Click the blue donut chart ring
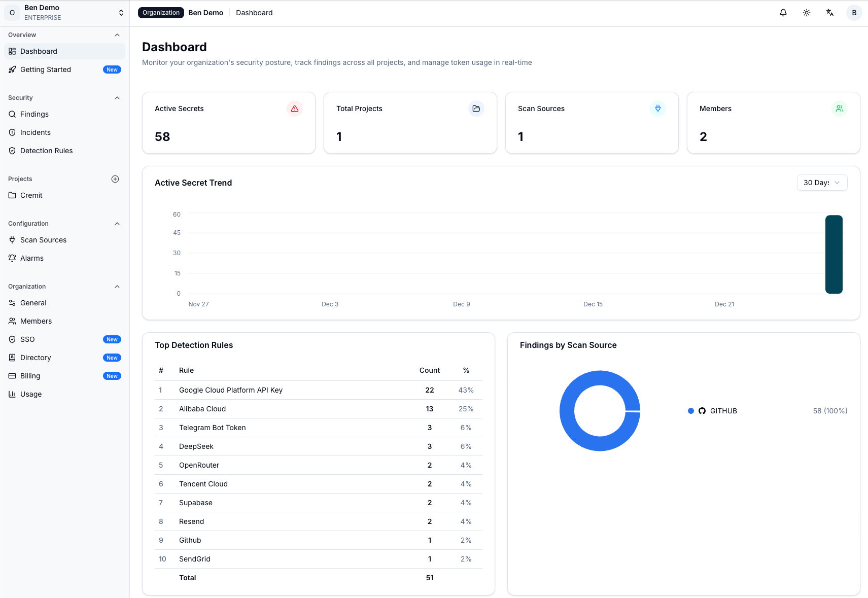The image size is (868, 598). pyautogui.click(x=567, y=411)
